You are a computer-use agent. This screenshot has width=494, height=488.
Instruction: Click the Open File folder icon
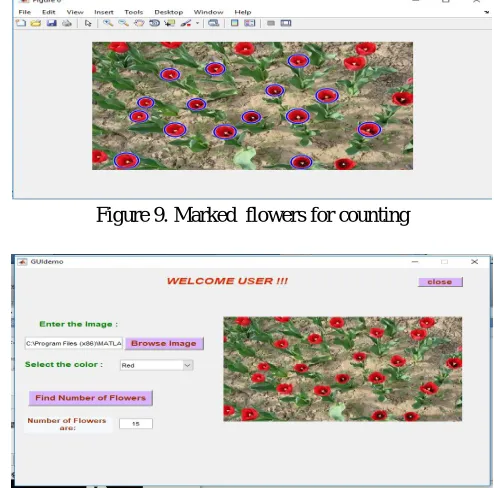pos(36,23)
